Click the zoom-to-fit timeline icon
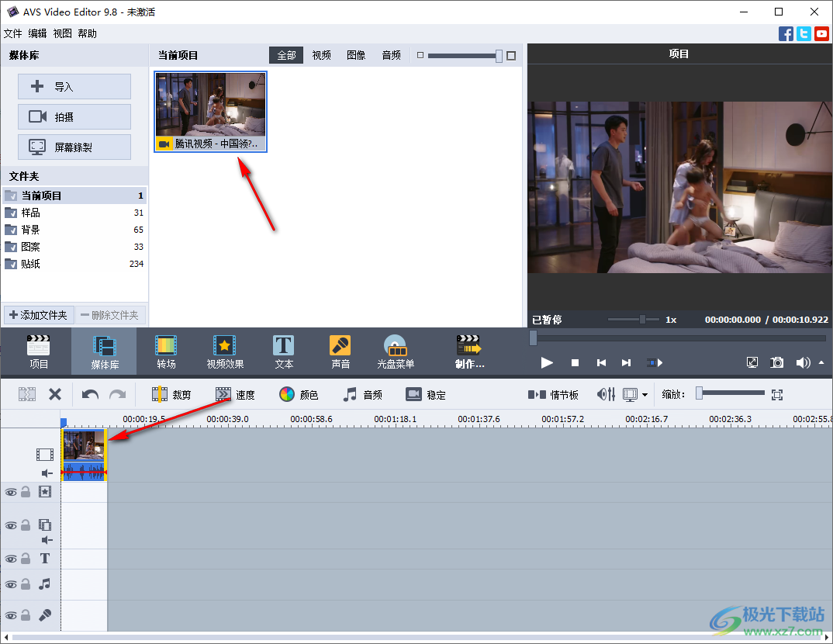This screenshot has width=833, height=644. pyautogui.click(x=777, y=394)
